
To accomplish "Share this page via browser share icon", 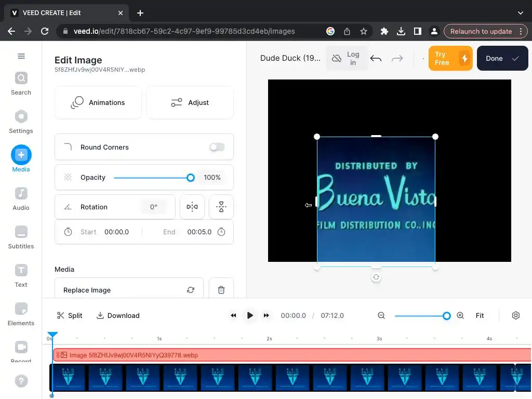I will click(347, 31).
